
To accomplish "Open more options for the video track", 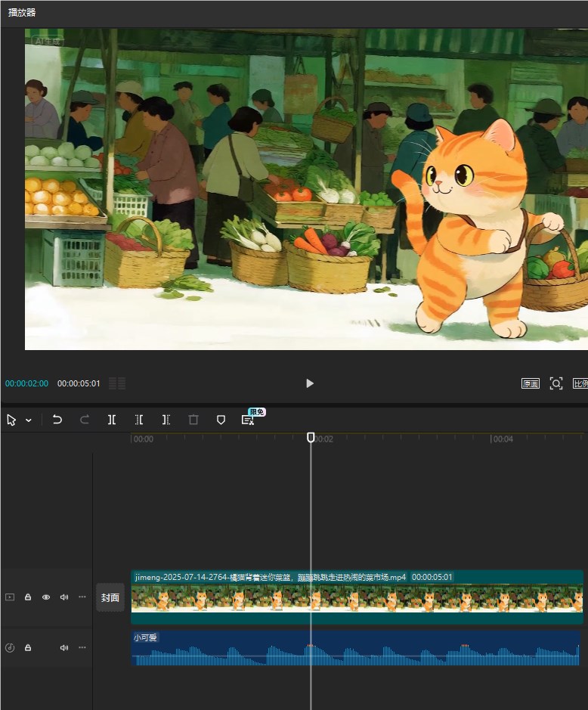I will click(x=82, y=597).
